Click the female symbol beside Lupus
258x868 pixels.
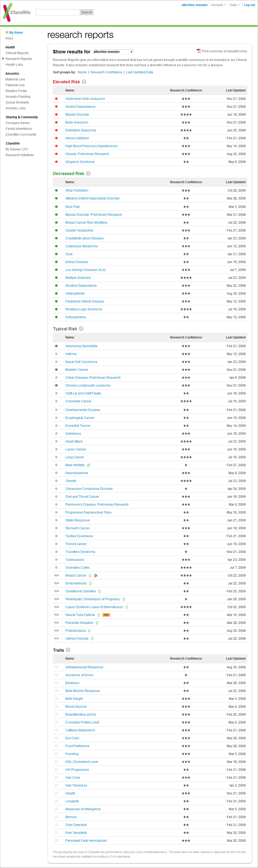tap(127, 607)
